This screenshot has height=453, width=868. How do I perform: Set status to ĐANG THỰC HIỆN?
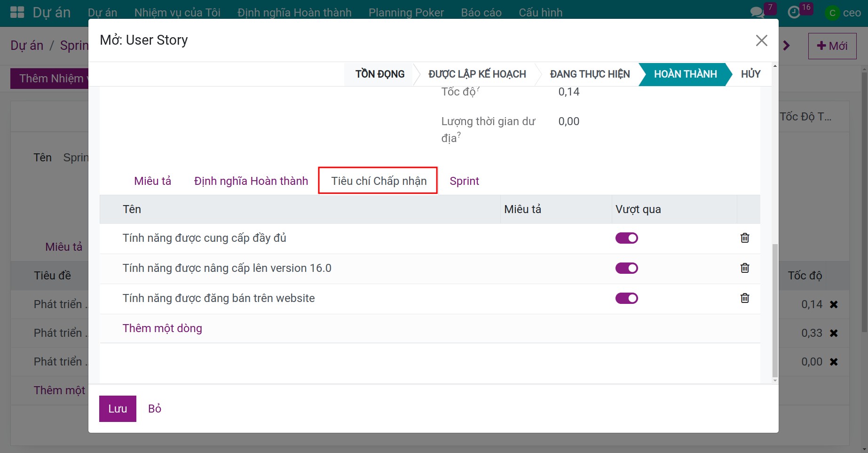(x=590, y=74)
